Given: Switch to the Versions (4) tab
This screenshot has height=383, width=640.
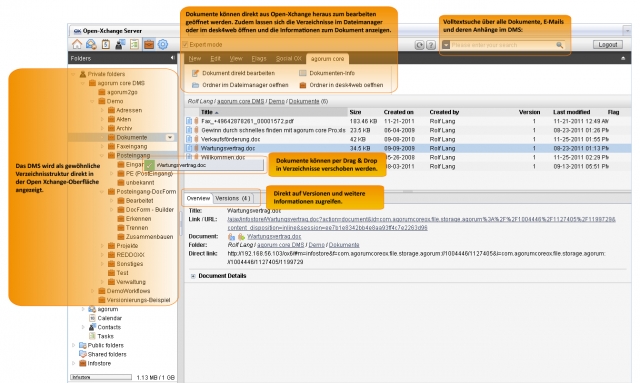Looking at the screenshot, I should (x=233, y=198).
